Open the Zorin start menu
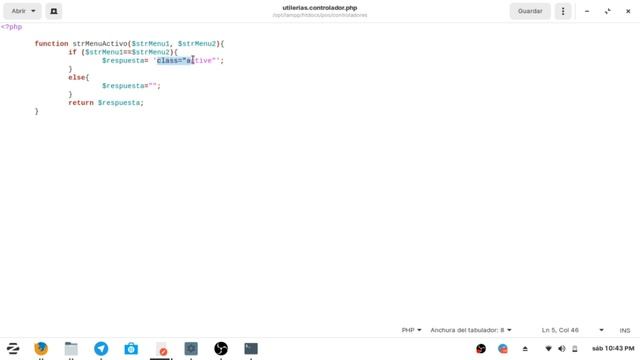This screenshot has height=360, width=640. pos(13,349)
